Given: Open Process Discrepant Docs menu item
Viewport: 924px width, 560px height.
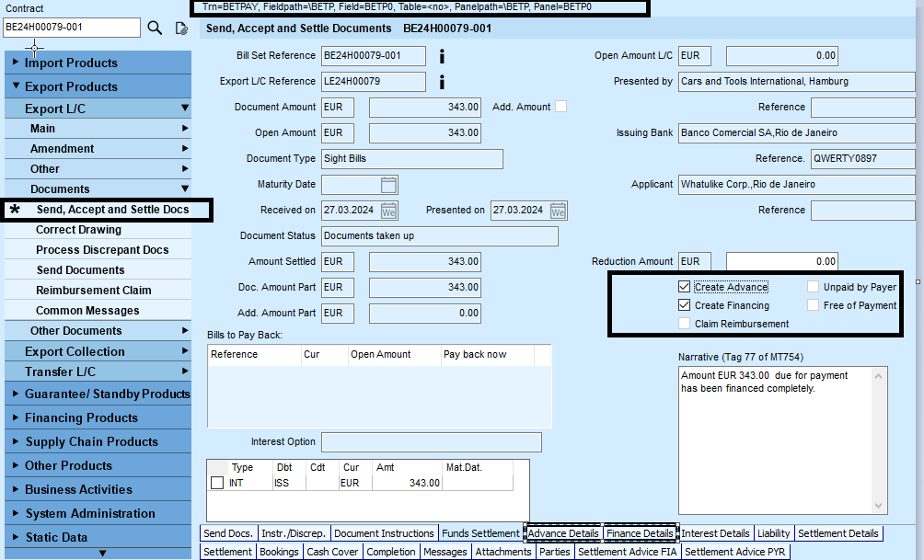Looking at the screenshot, I should click(98, 250).
